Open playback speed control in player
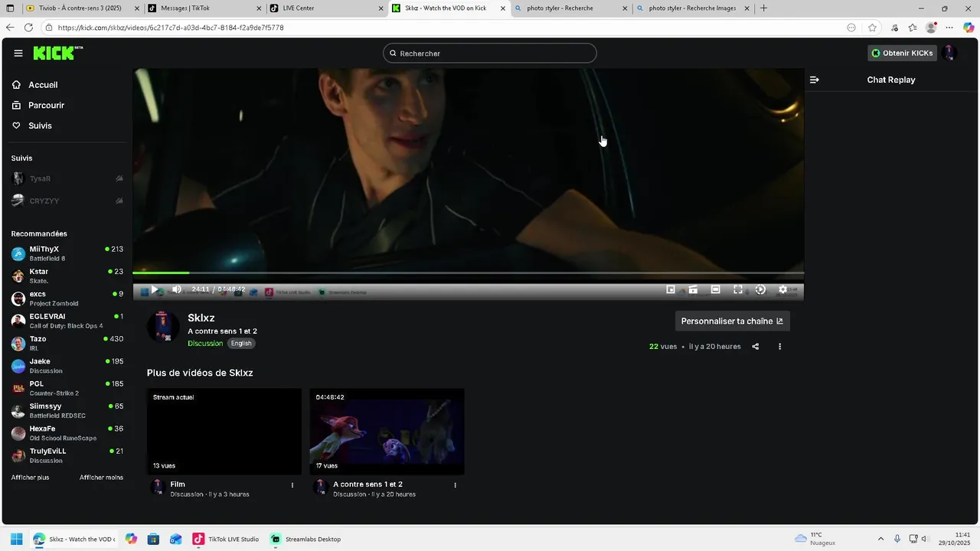980x551 pixels. (760, 289)
